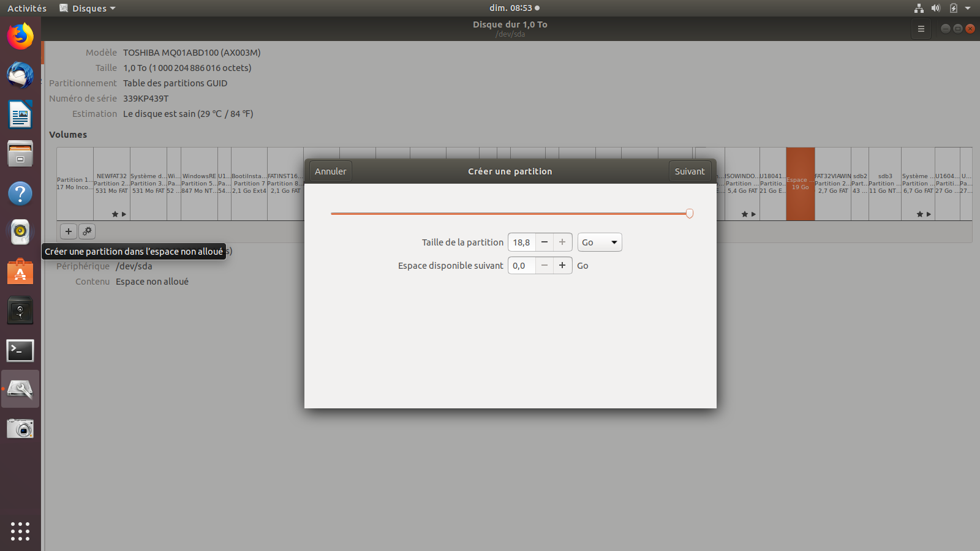Increase free space following with plus button
The width and height of the screenshot is (980, 551).
coord(562,266)
